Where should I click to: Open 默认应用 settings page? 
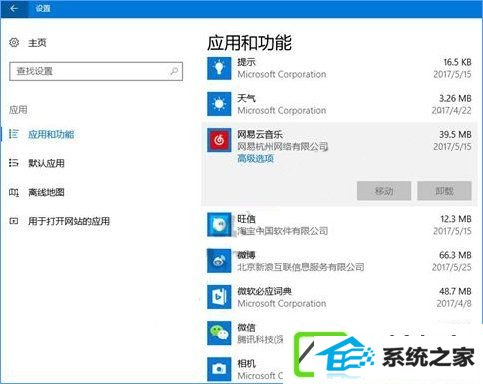point(46,163)
